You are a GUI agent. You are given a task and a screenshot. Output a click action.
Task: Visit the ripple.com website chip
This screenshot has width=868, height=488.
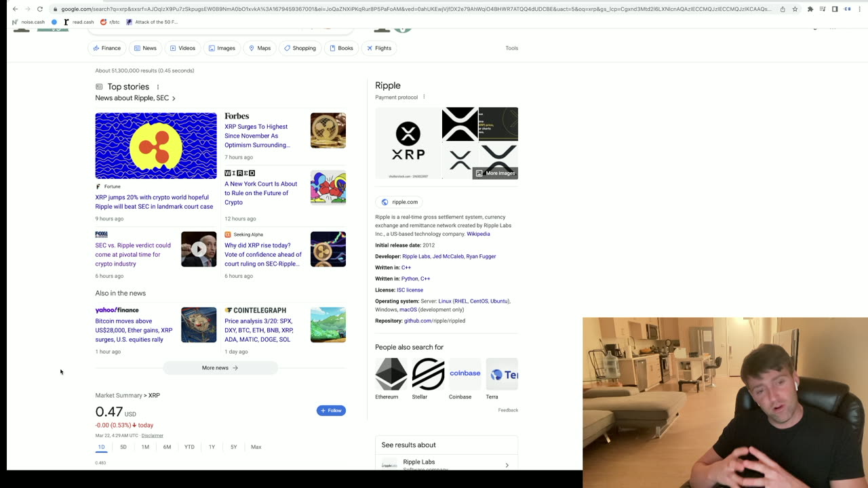point(399,202)
